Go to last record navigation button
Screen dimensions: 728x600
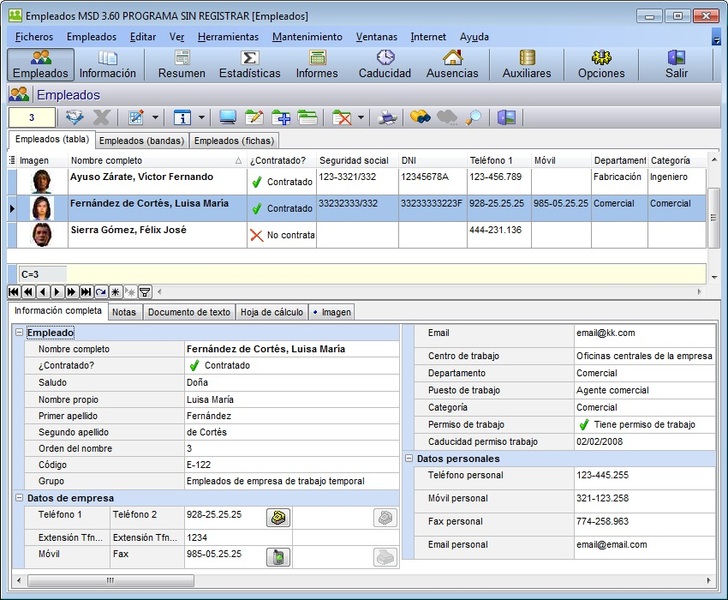86,292
